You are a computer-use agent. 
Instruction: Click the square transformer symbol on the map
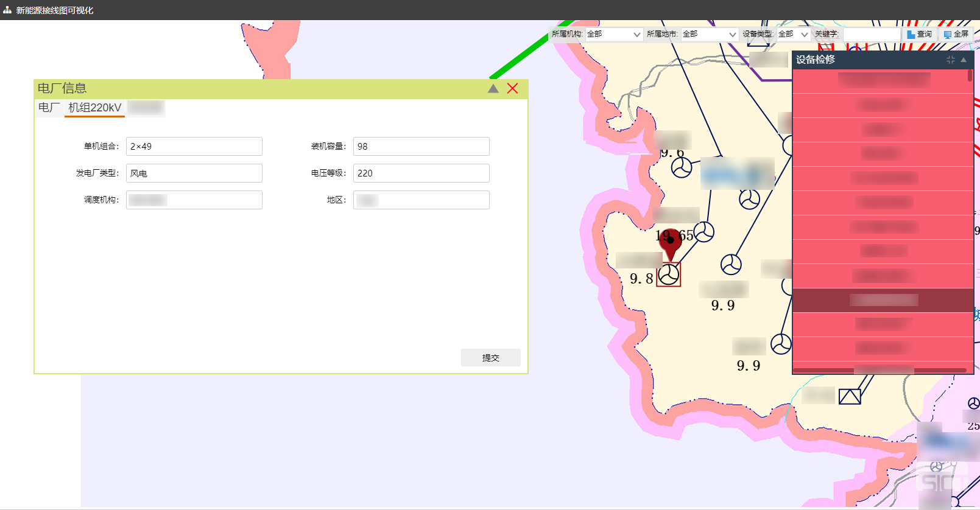click(x=849, y=397)
